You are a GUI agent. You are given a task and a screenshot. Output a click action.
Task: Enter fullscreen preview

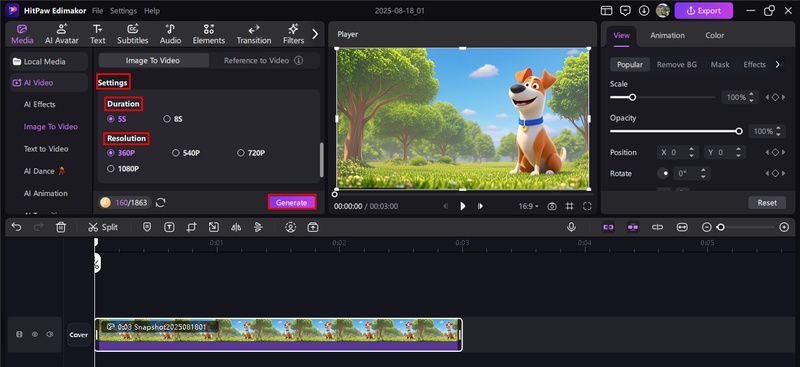pos(587,206)
